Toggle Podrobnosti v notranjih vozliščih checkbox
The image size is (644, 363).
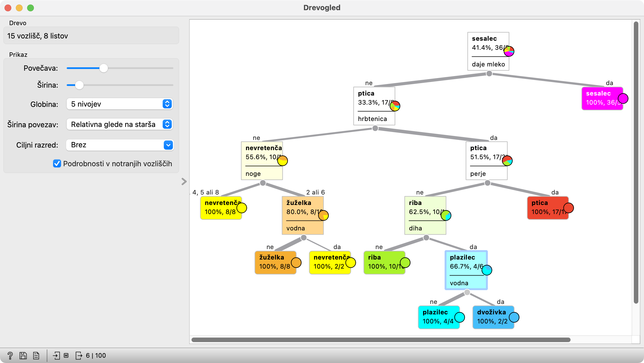click(57, 164)
